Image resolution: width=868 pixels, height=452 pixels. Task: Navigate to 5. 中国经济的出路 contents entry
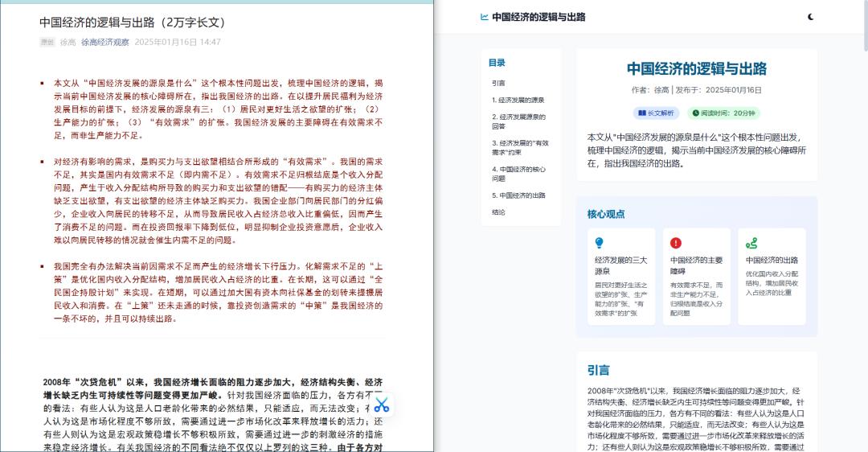coord(518,195)
